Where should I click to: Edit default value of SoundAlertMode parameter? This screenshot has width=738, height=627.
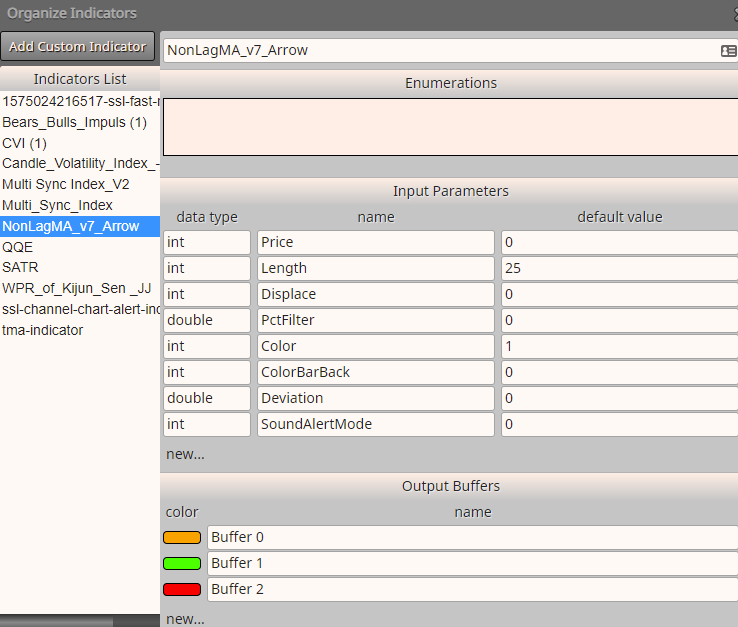click(x=619, y=424)
